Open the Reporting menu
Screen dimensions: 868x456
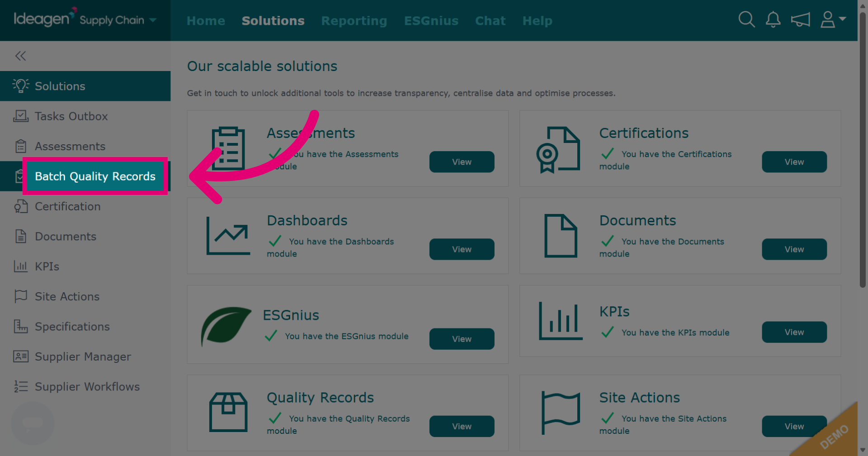tap(354, 21)
